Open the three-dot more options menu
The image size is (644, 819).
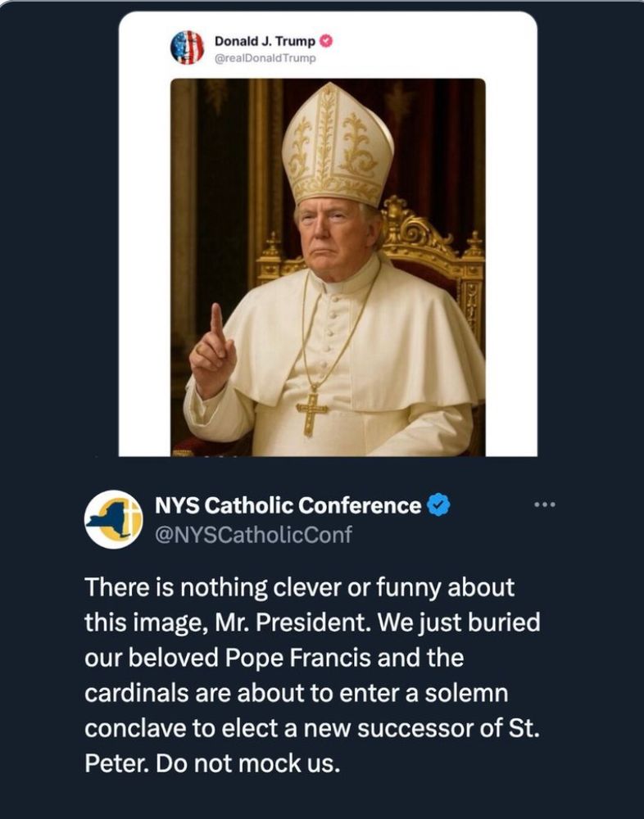[544, 505]
